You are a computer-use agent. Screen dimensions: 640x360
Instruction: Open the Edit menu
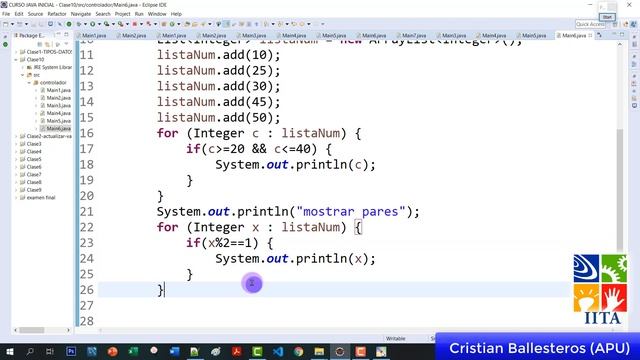[x=19, y=14]
